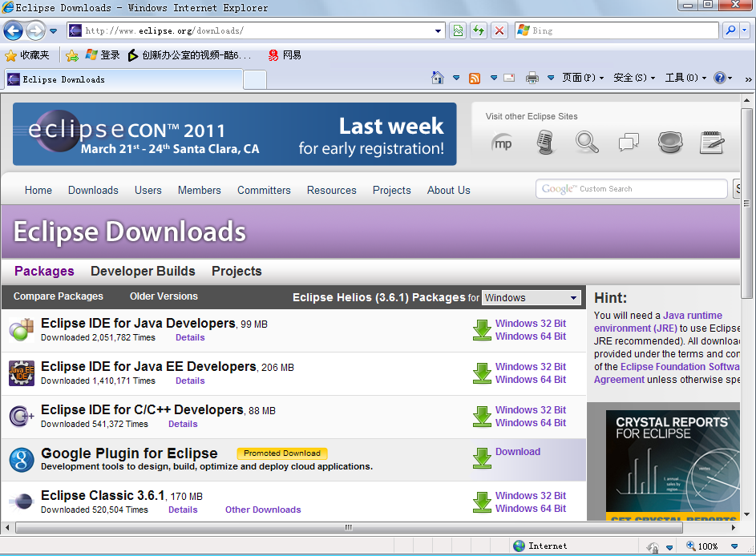Switch to Projects downloads tab
756x556 pixels.
237,272
